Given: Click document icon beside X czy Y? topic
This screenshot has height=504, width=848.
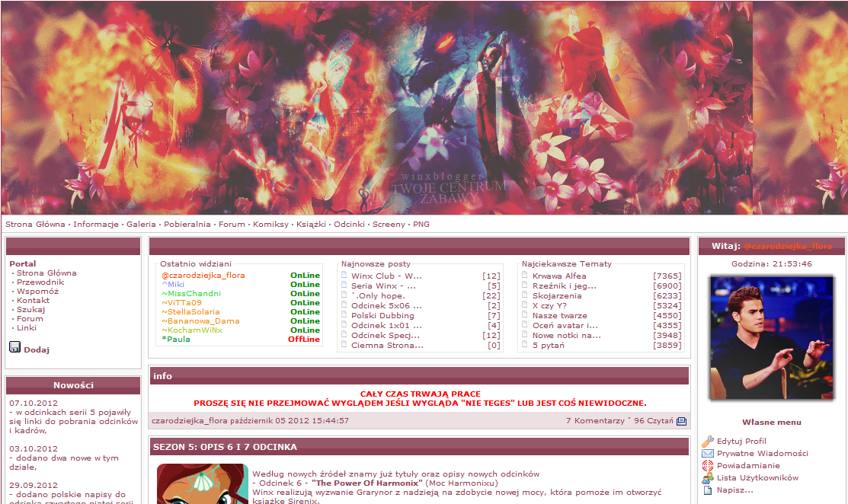Looking at the screenshot, I should click(525, 305).
